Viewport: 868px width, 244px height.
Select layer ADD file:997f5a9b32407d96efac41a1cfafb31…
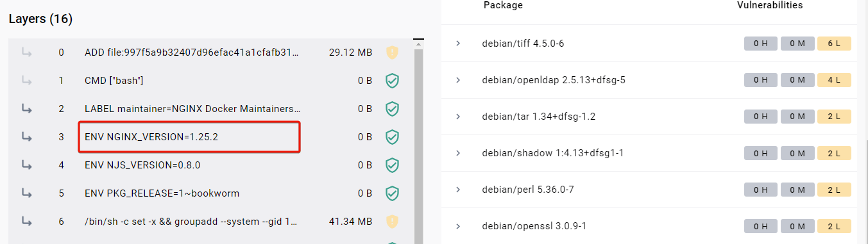[211, 53]
